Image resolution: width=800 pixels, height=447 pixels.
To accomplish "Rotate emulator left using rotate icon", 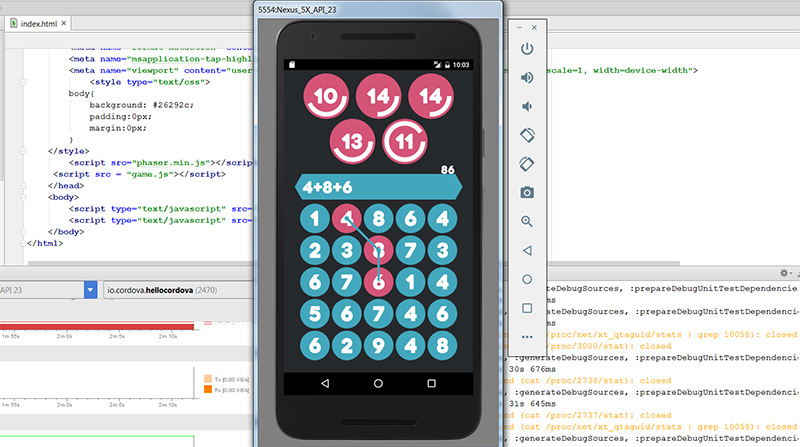I will pos(527,135).
